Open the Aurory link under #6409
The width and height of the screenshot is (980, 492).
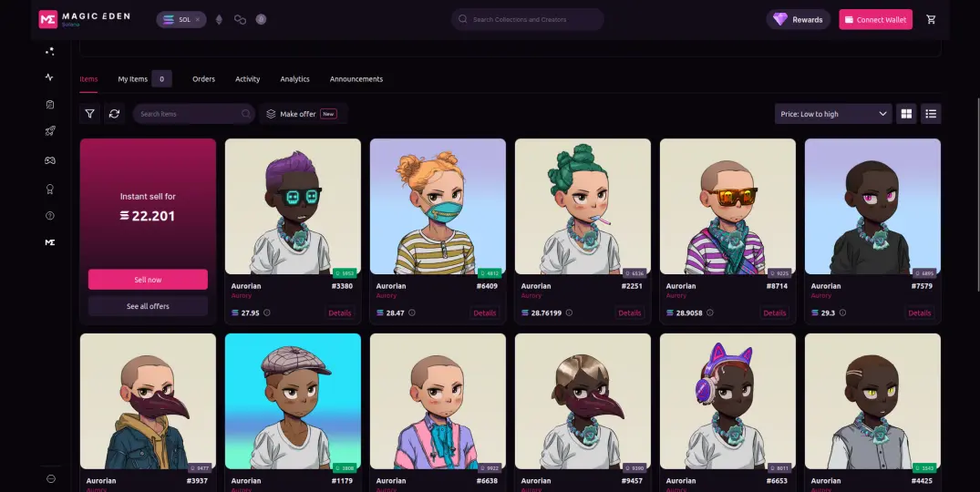387,295
